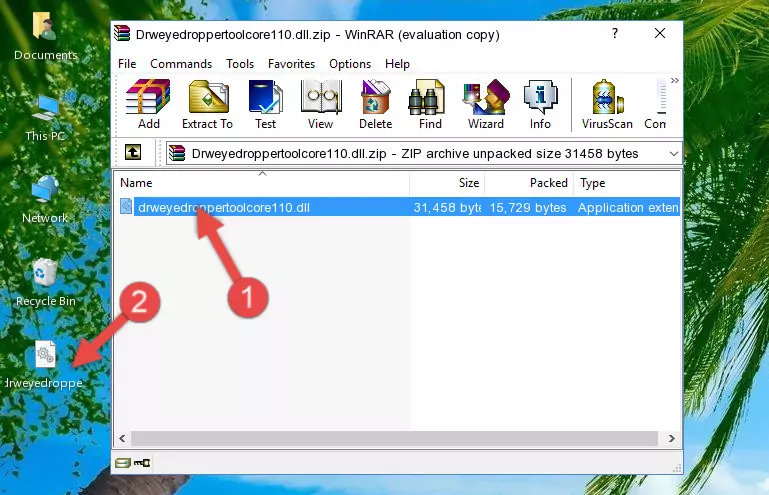Click the archive icon in address bar
The width and height of the screenshot is (769, 495).
point(177,154)
